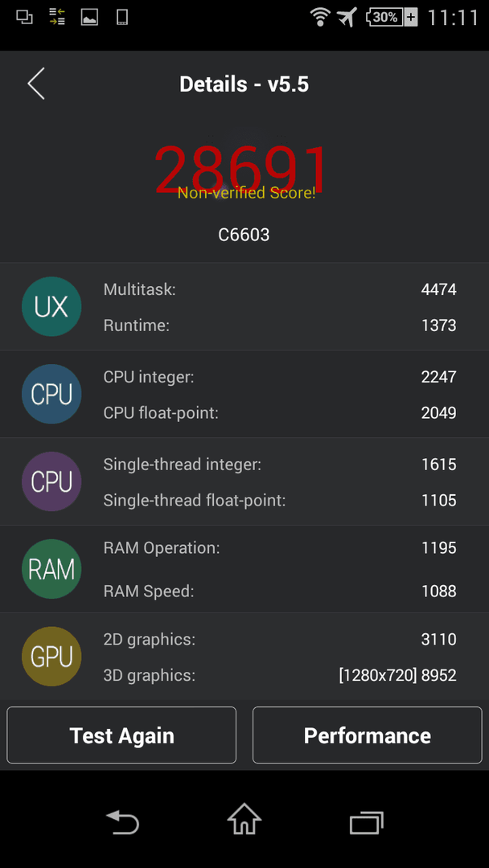Image resolution: width=489 pixels, height=868 pixels.
Task: Open the Performance button
Action: click(368, 735)
